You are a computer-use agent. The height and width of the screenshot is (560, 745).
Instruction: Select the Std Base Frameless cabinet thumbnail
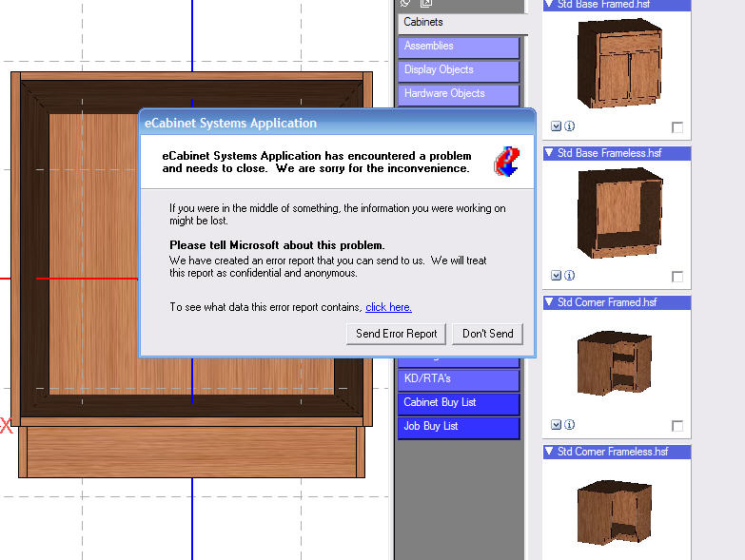[x=619, y=213]
